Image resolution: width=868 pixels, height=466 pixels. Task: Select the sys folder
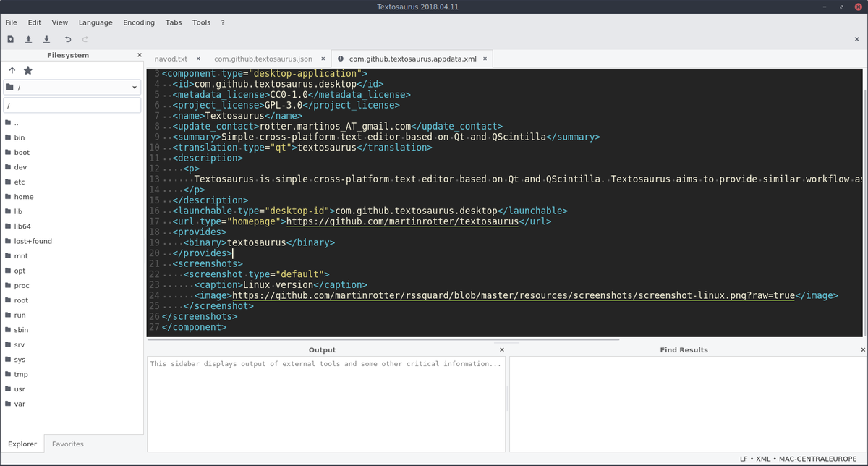72,360
